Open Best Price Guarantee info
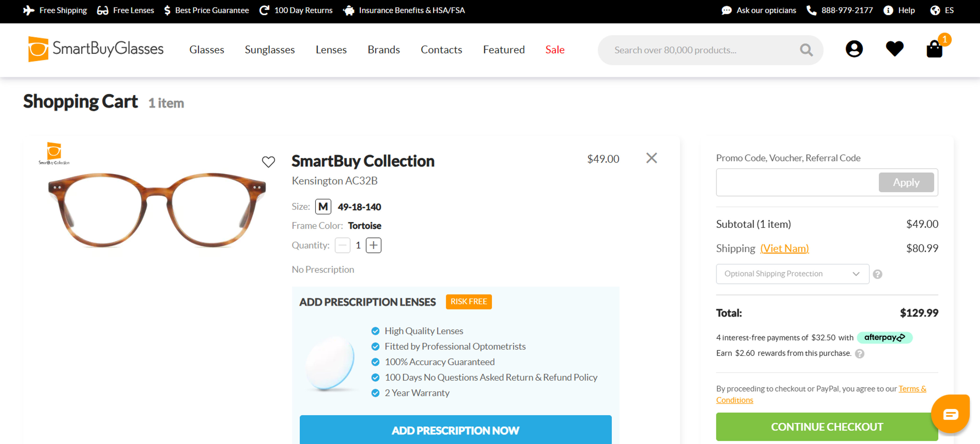The height and width of the screenshot is (444, 980). 206,10
